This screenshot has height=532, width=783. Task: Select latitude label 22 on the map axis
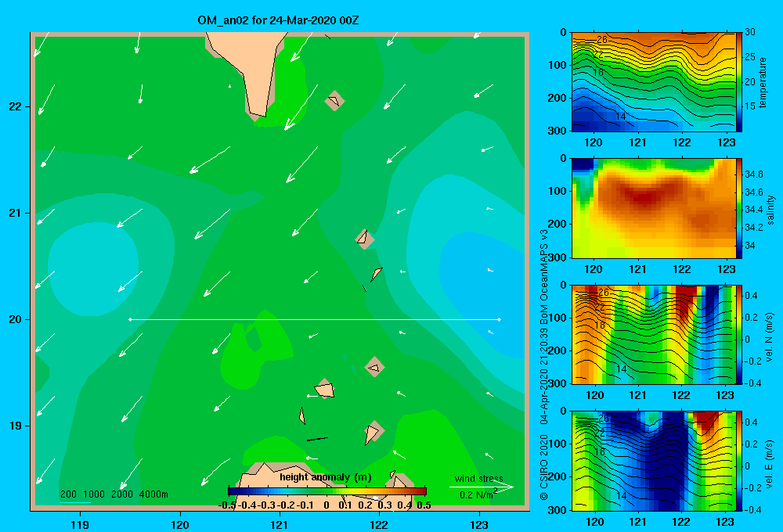coord(16,107)
